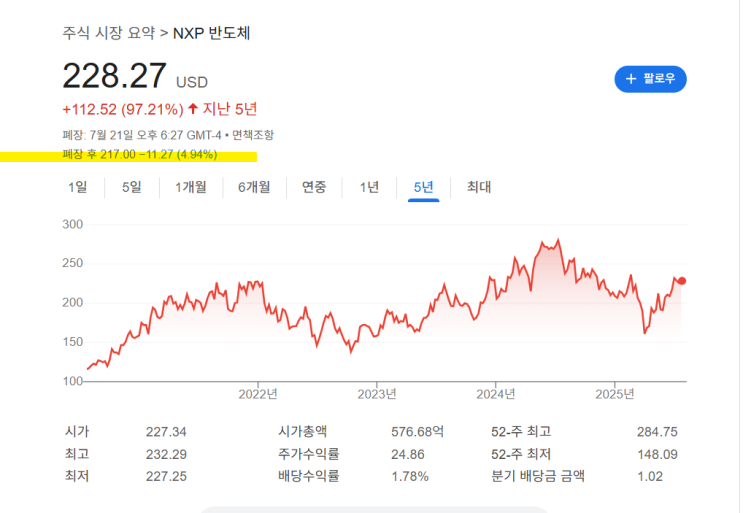
Task: Show the 최대 max range chart
Action: pyautogui.click(x=479, y=187)
